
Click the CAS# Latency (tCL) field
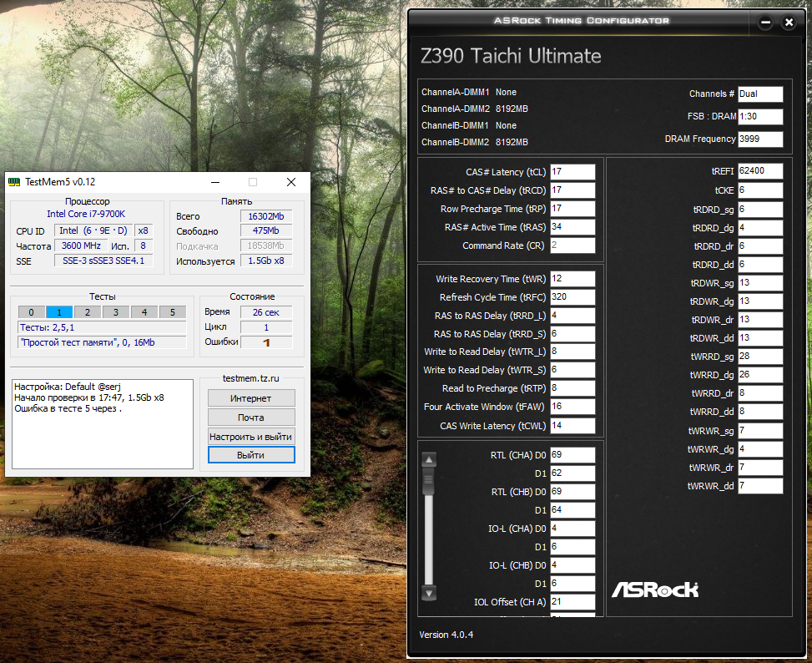[x=572, y=172]
